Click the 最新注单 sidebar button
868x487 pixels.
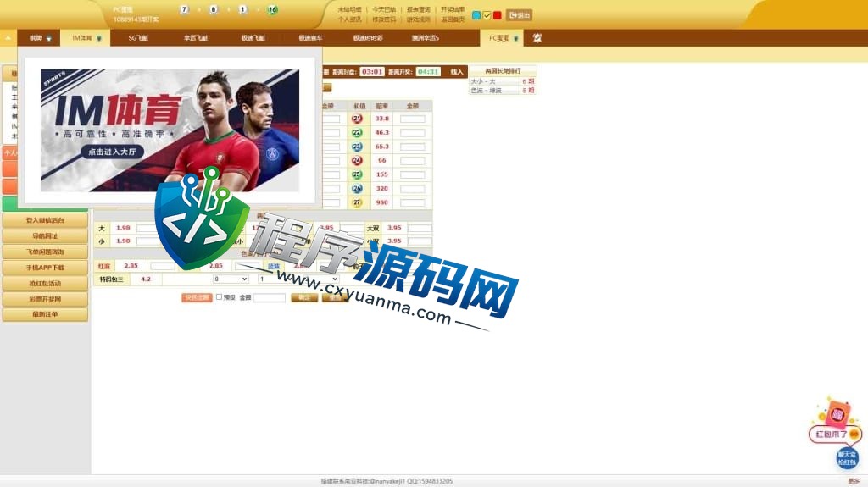[x=45, y=314]
